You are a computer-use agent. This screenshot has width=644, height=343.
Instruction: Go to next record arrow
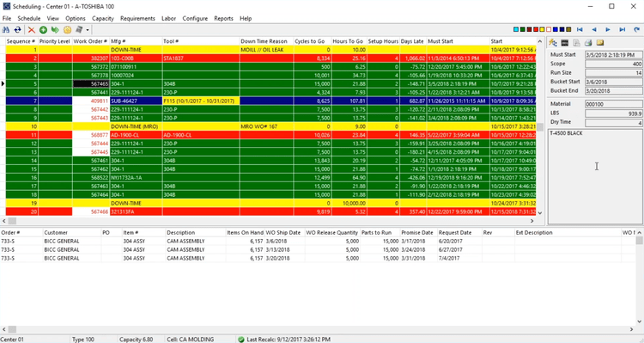click(x=608, y=29)
